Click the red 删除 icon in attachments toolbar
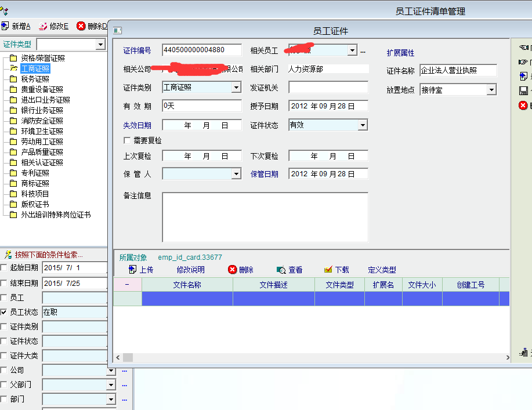The image size is (532, 410). pyautogui.click(x=232, y=270)
